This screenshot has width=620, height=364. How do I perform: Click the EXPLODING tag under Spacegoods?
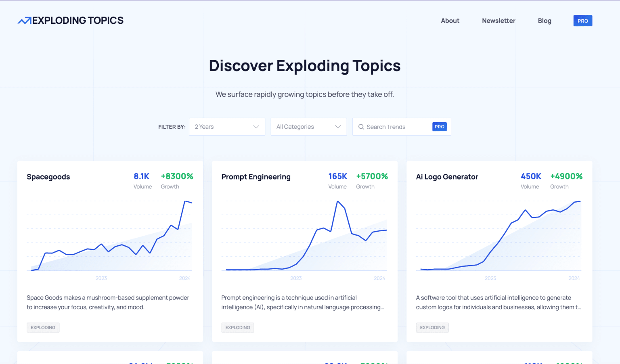[x=43, y=327]
